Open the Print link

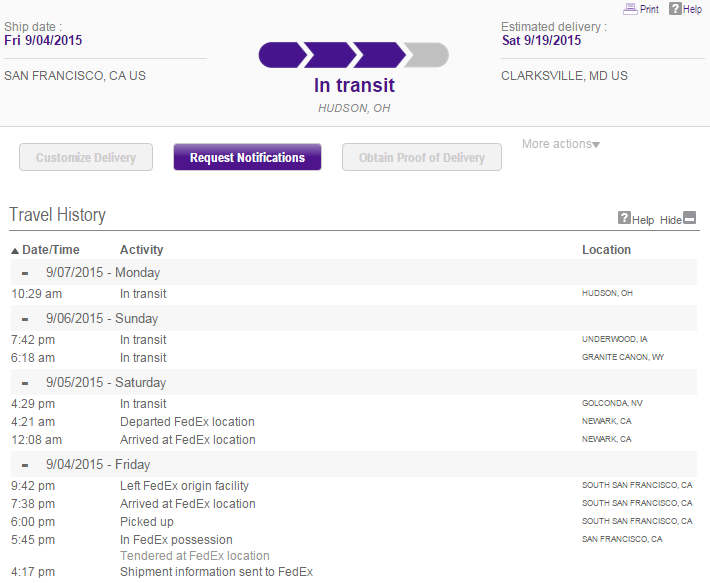click(x=649, y=9)
